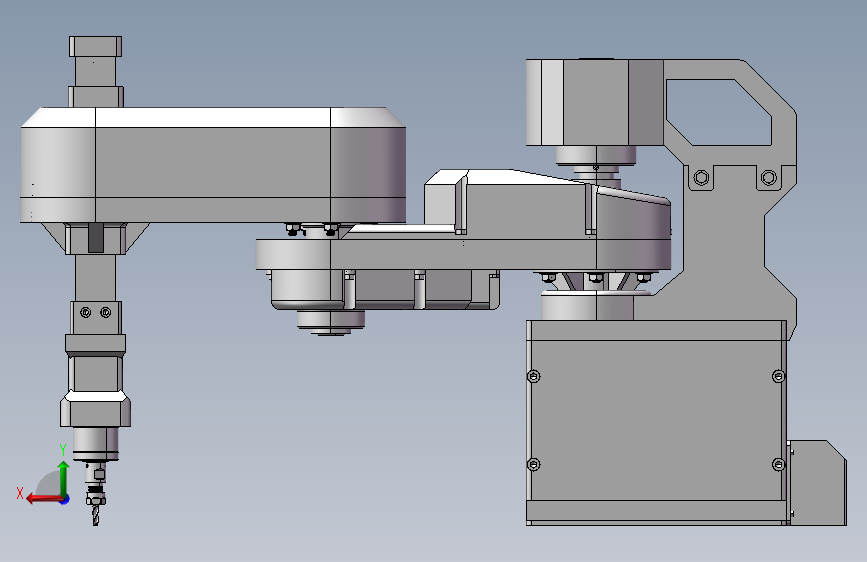Screen dimensions: 867x562
Task: Select the small box beside base cabinet
Action: [x=816, y=483]
